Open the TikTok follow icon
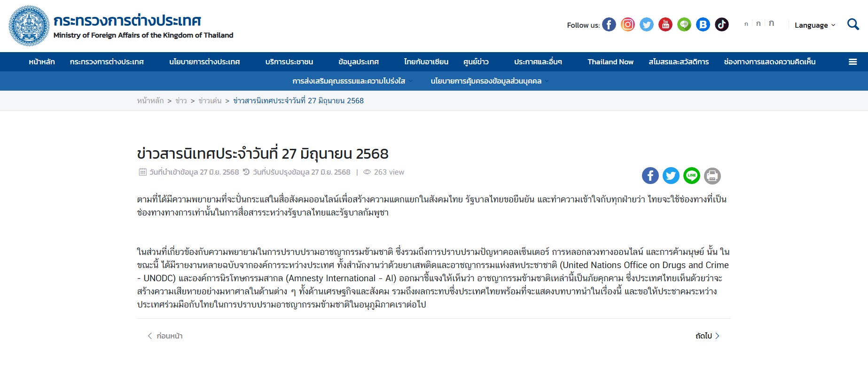Screen dimensions: 868x369 (722, 24)
